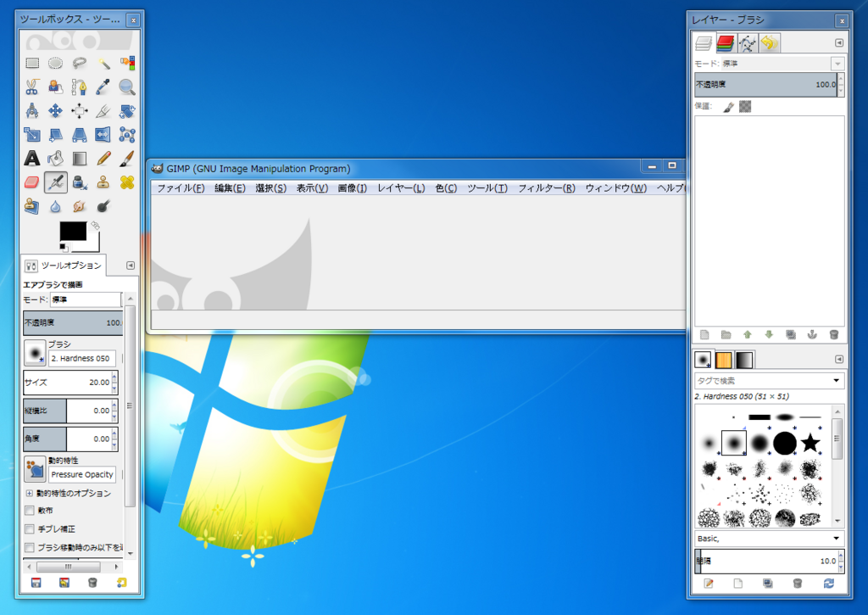Open the ファイル(F) menu

(181, 188)
